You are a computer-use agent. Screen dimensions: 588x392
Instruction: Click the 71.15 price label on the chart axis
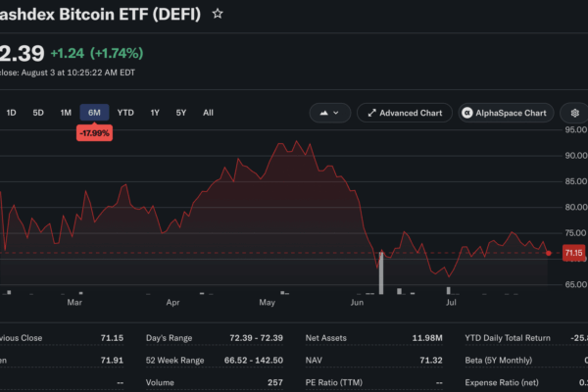point(573,253)
